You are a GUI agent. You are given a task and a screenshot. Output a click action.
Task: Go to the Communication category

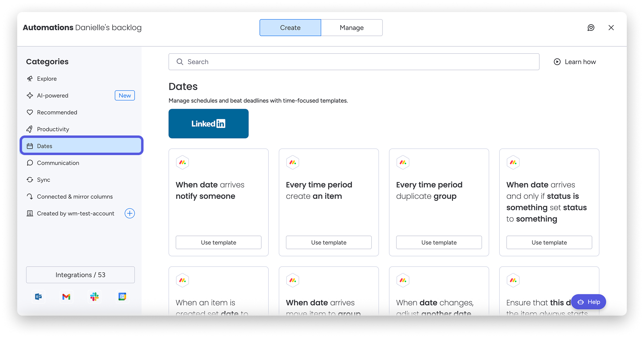tap(58, 163)
